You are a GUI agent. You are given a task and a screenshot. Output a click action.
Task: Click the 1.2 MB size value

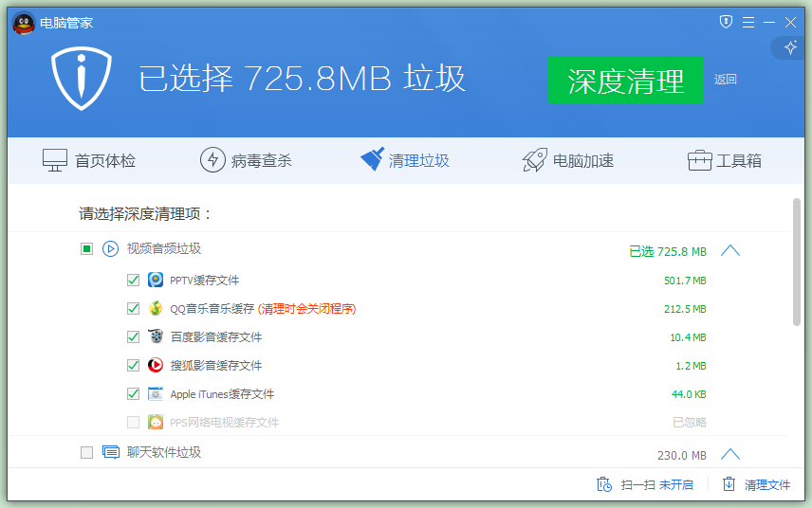691,366
